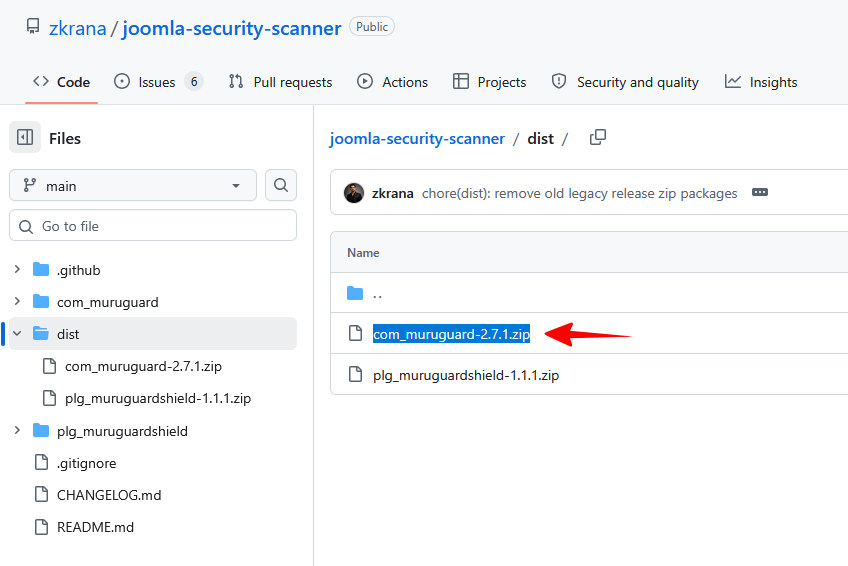This screenshot has height=566, width=848.
Task: Go to the Actions tab
Action: click(392, 82)
